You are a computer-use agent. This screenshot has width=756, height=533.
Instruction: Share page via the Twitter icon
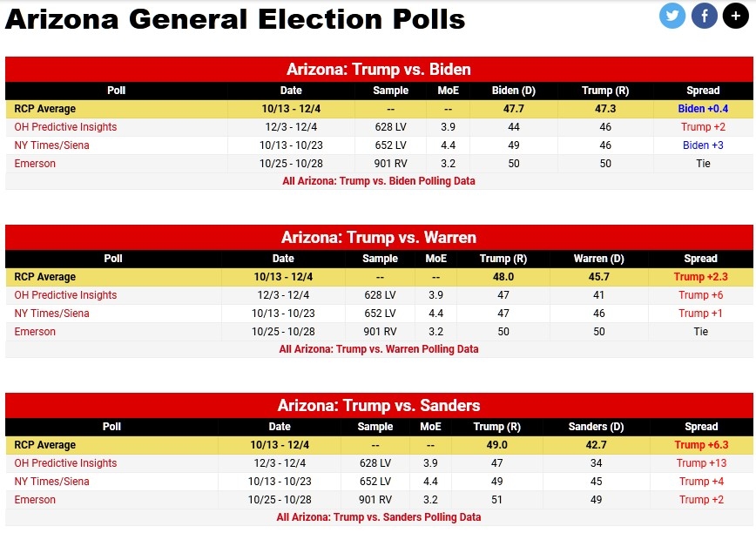pyautogui.click(x=672, y=16)
